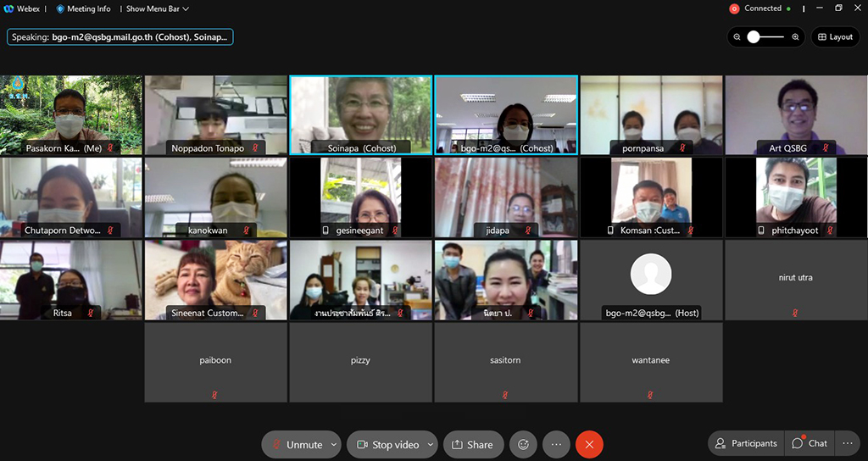Select Soinapa (Cohost) video tile
This screenshot has width=868, height=461.
tap(361, 114)
